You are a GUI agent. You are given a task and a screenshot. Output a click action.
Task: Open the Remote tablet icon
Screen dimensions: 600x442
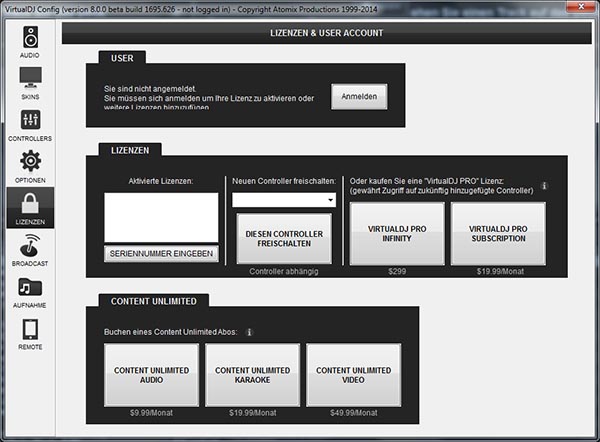pyautogui.click(x=30, y=329)
